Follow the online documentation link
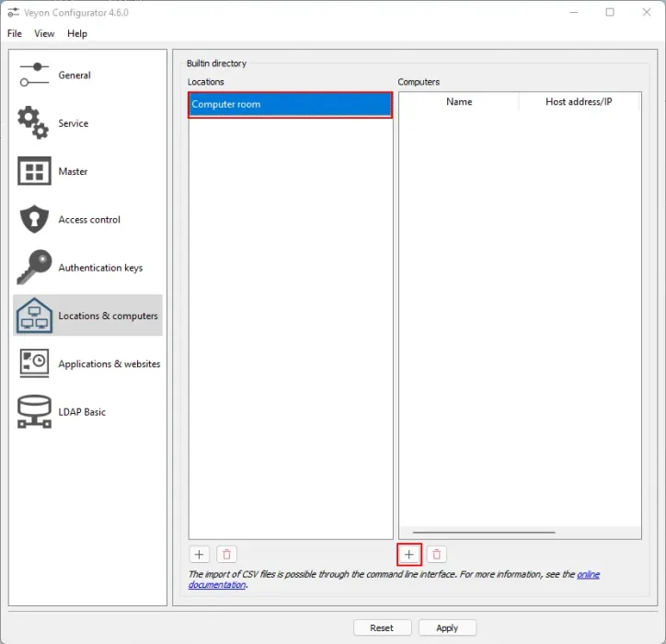Viewport: 666px width, 644px height. (x=588, y=574)
